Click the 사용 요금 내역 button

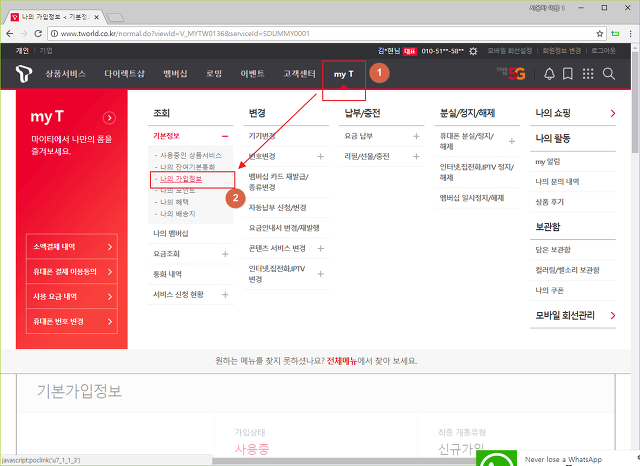point(72,297)
